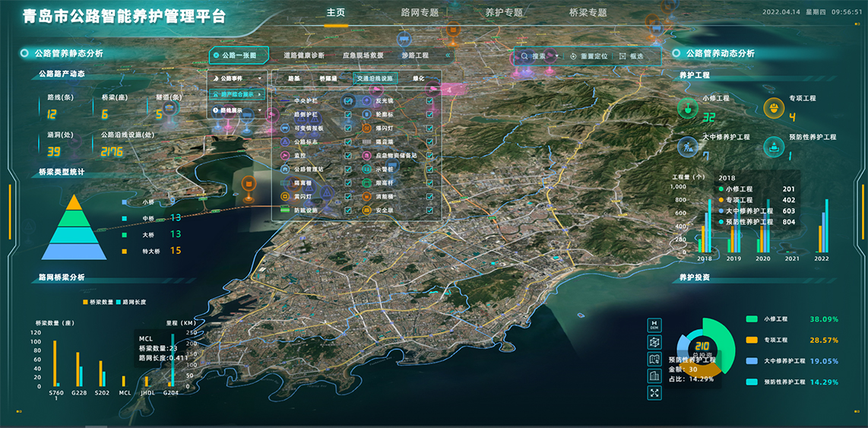868x428 pixels.
Task: Click the fullscreen expand icon
Action: (x=654, y=393)
